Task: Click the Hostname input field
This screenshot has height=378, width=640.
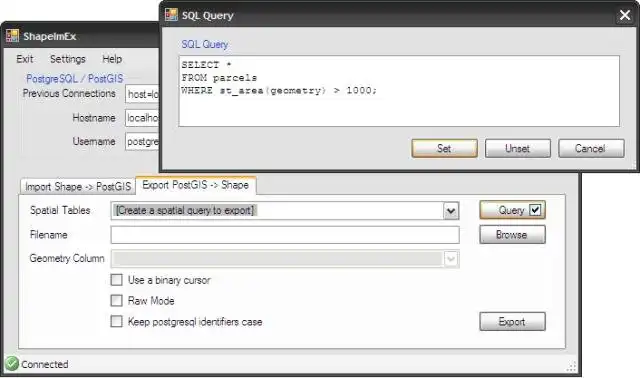Action: (142, 118)
